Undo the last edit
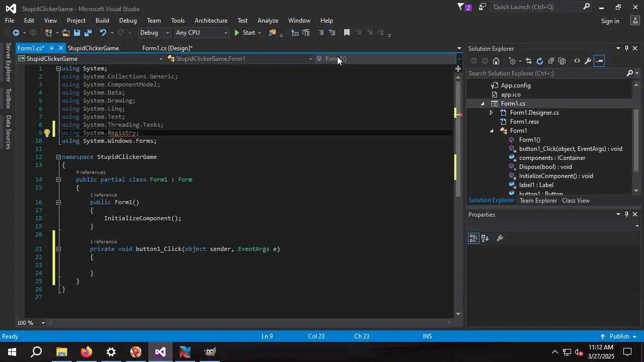Screen dimensions: 644x362 point(103,33)
